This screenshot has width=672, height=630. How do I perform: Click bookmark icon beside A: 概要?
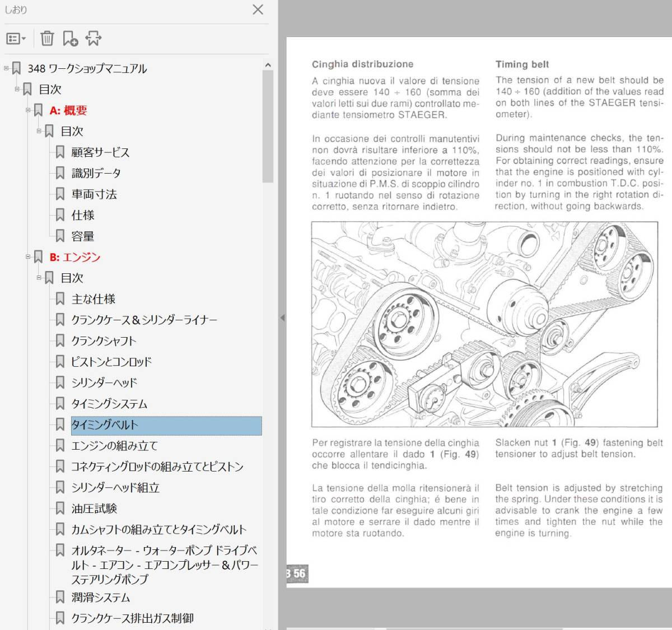(x=38, y=110)
